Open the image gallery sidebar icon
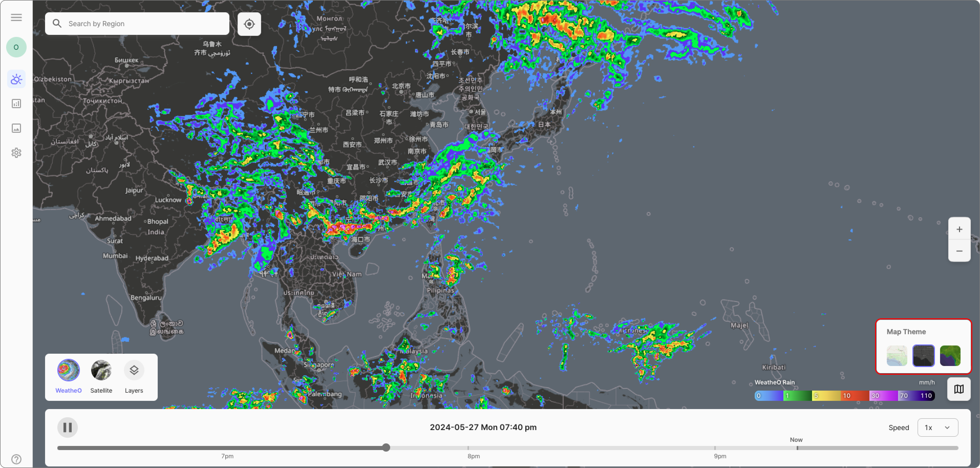The width and height of the screenshot is (980, 468). (x=16, y=128)
